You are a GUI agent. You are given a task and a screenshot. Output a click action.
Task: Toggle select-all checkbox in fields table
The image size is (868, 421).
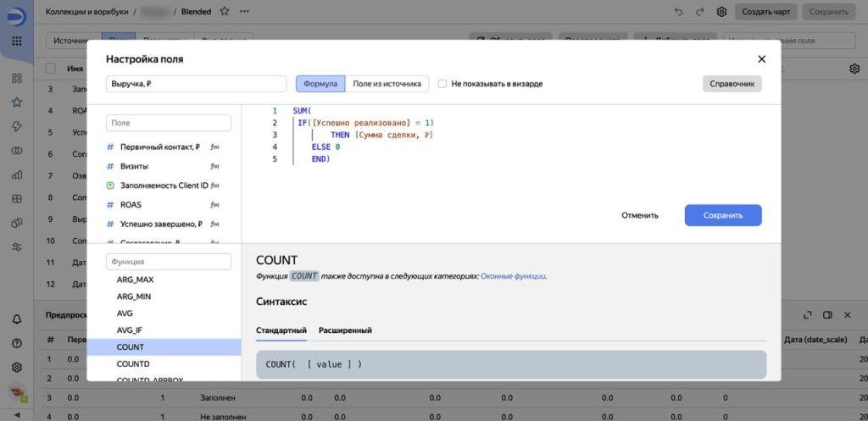point(50,69)
